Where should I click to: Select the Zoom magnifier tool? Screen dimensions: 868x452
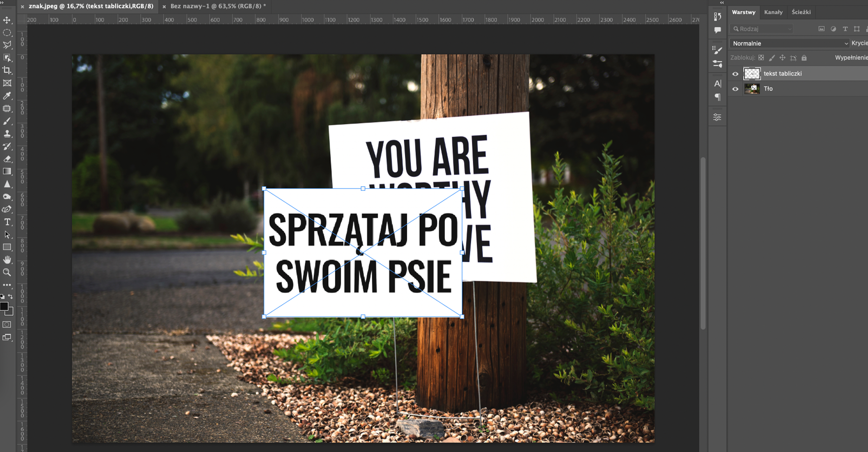click(7, 273)
